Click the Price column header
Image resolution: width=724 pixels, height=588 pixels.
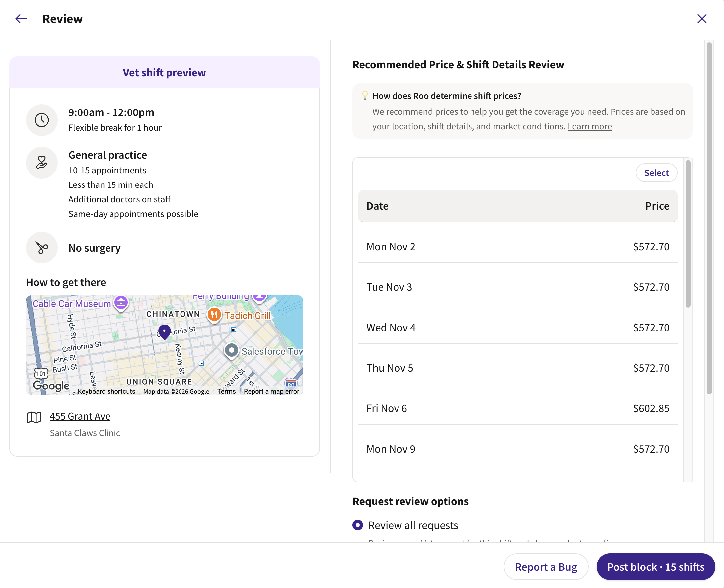pyautogui.click(x=657, y=206)
